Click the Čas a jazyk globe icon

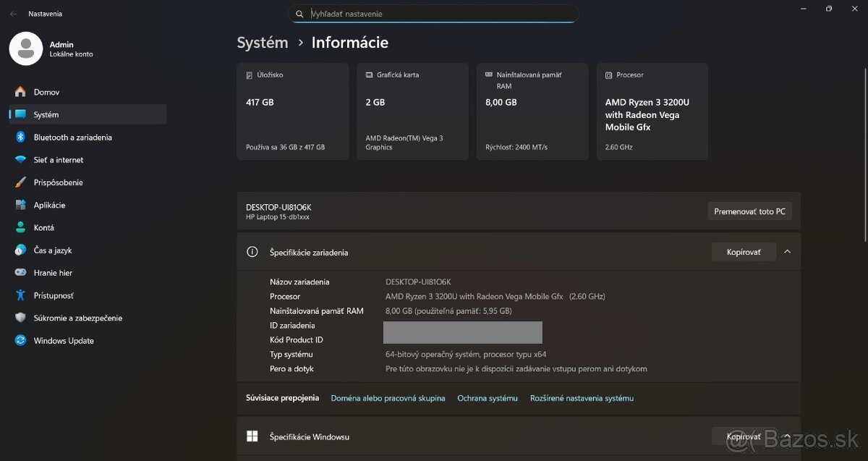coord(20,250)
